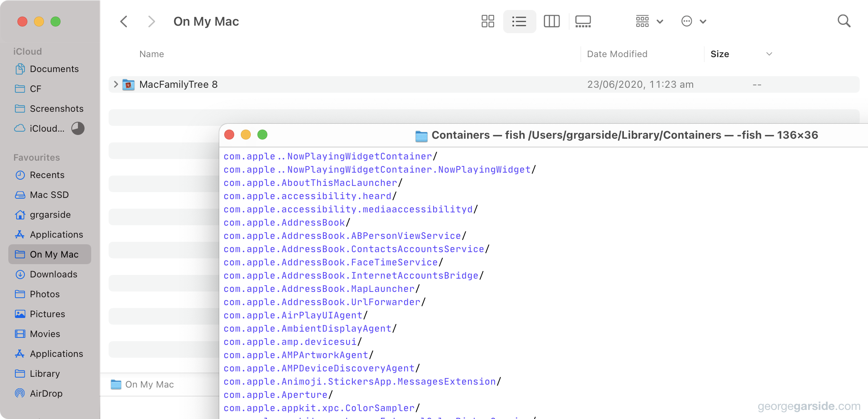
Task: Click com.apple.AMPArtworkAgent line in Terminal
Action: point(298,355)
